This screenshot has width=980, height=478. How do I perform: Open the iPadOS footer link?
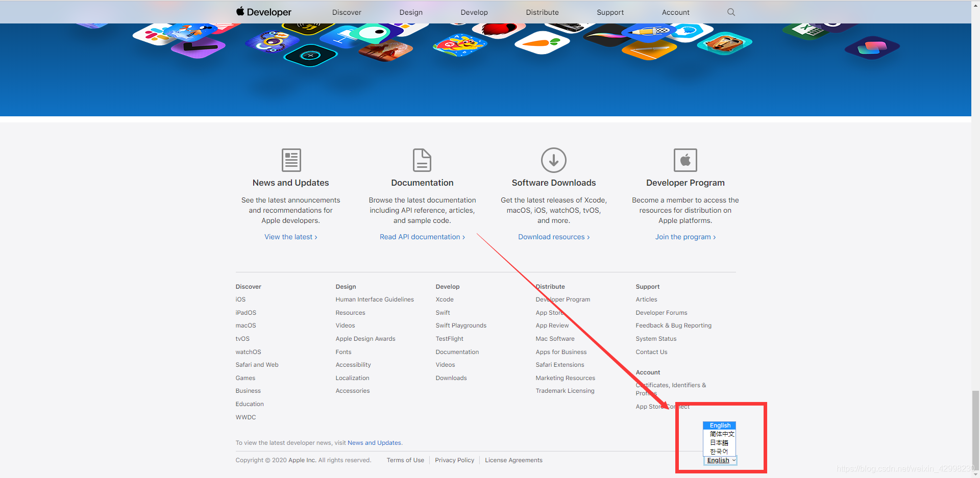click(246, 313)
